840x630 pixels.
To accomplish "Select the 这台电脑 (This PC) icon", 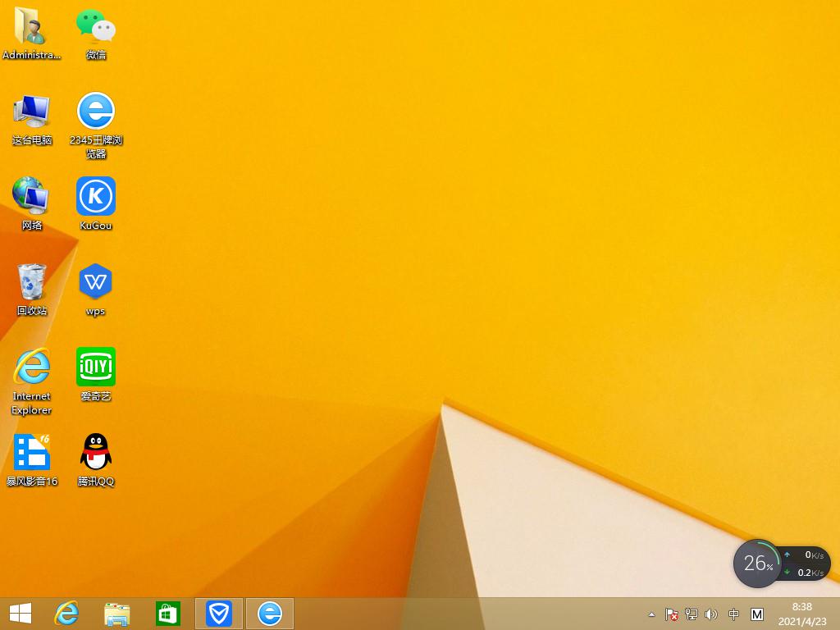I will pyautogui.click(x=32, y=112).
